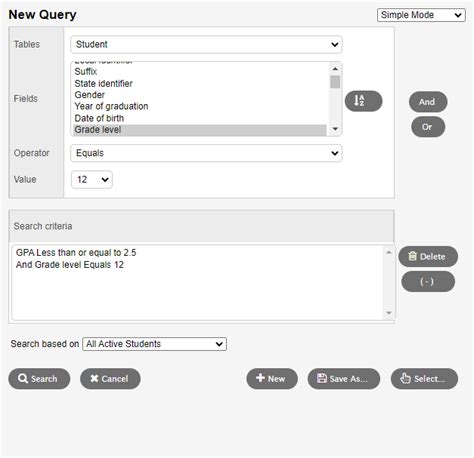Click the Fields list scrollbar thumb

pyautogui.click(x=335, y=82)
